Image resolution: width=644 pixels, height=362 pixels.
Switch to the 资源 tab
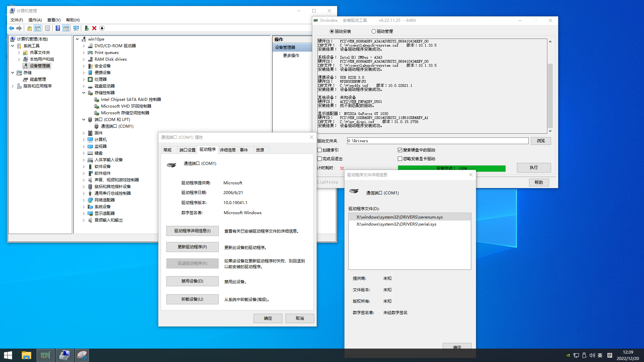(x=260, y=150)
